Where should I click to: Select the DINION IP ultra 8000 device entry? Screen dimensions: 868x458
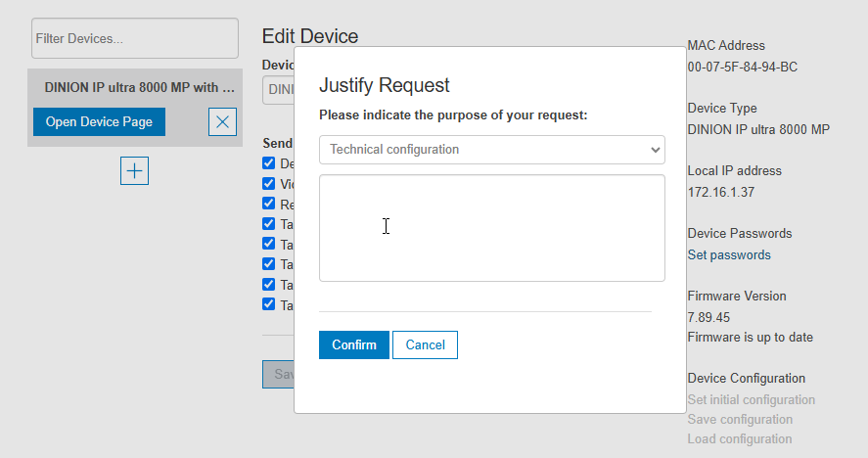pyautogui.click(x=139, y=86)
